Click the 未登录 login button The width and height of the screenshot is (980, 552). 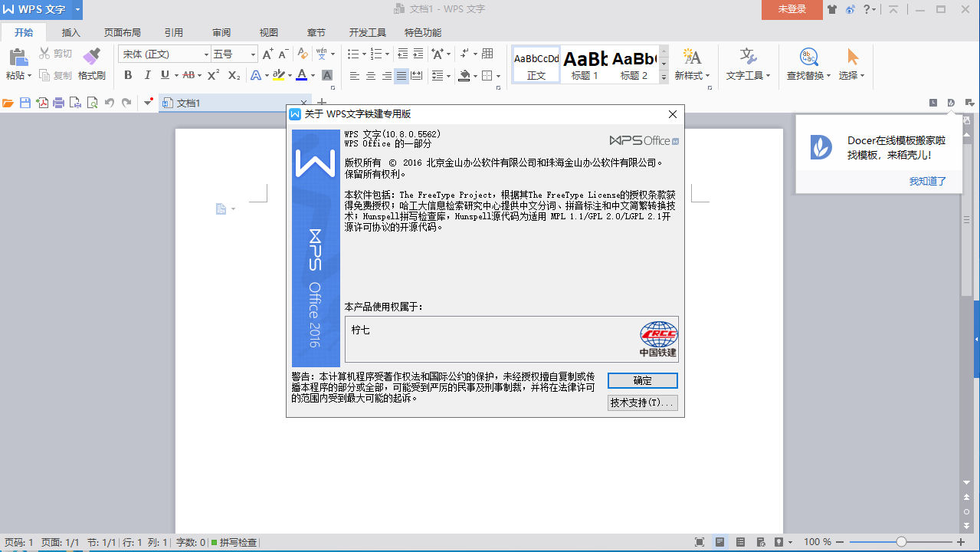792,9
